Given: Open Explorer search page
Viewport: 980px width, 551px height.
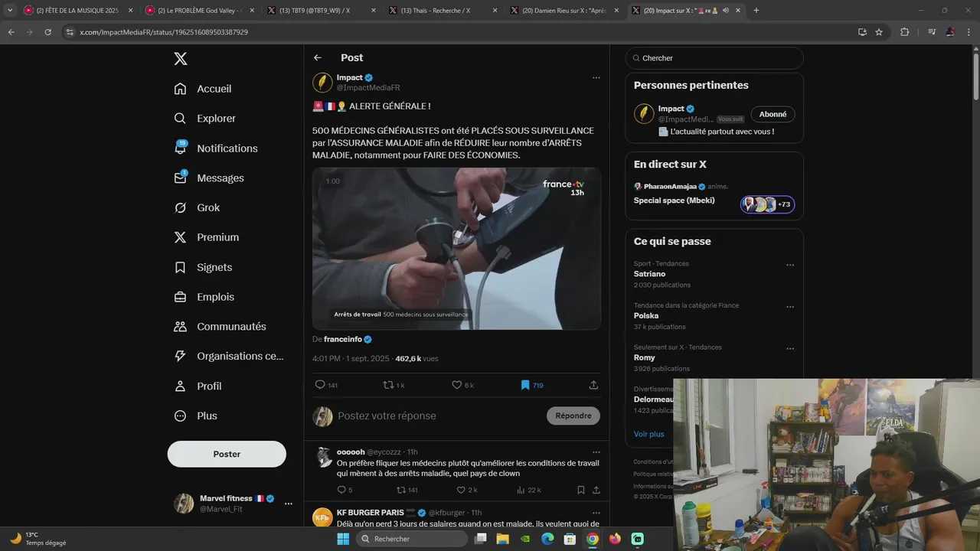Looking at the screenshot, I should coord(205,119).
